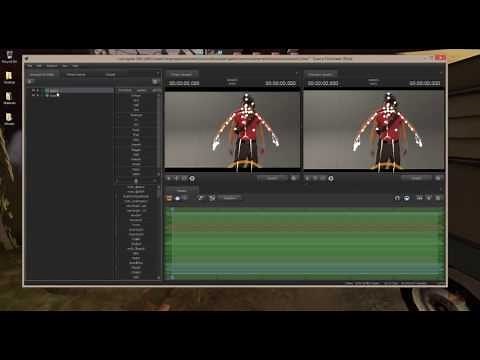Click the plus icon to add animation set

(30, 81)
